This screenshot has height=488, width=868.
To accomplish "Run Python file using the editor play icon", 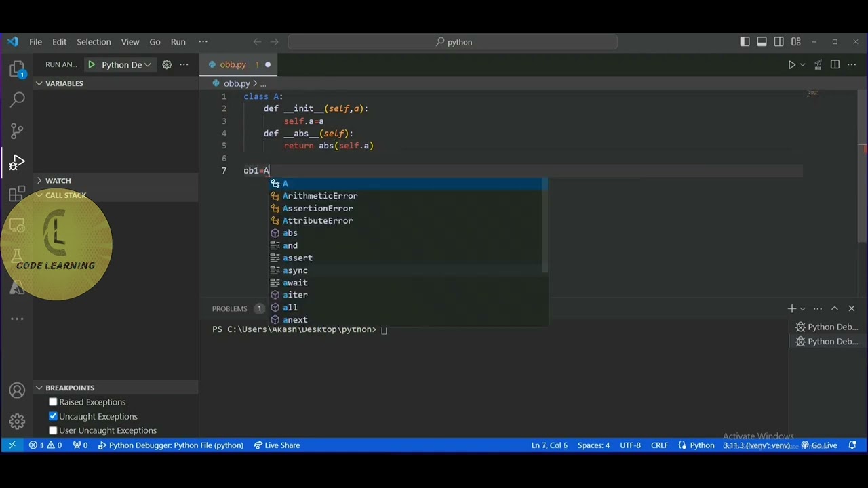I will (791, 64).
